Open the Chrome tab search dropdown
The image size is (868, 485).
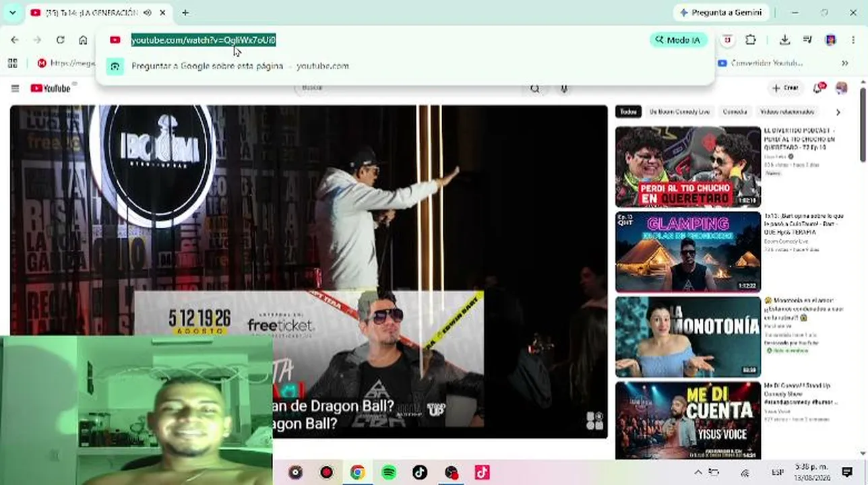[12, 12]
